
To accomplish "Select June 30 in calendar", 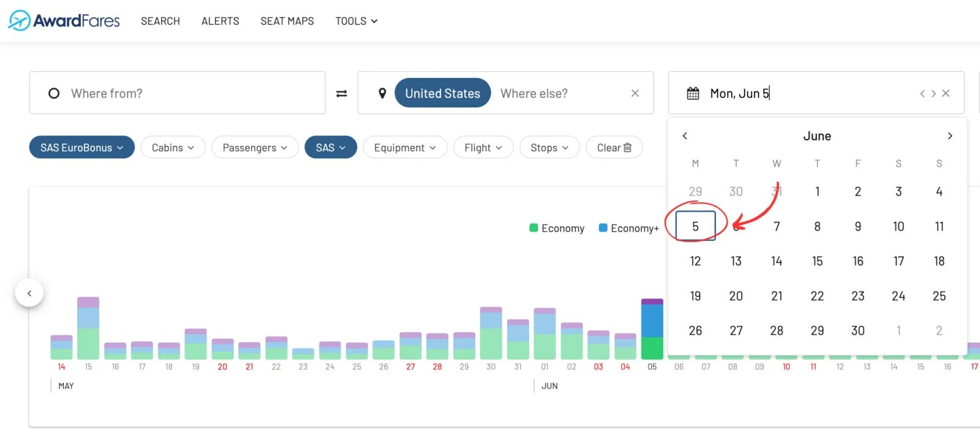I will point(858,330).
